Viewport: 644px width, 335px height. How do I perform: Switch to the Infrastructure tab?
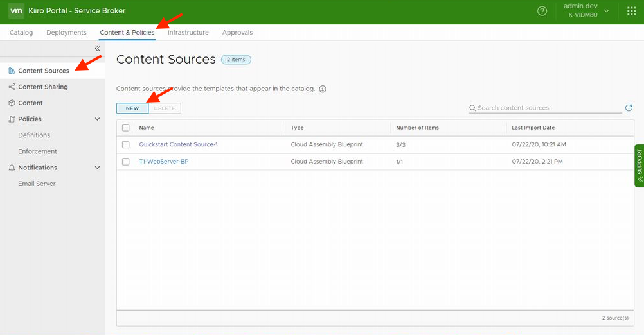188,32
